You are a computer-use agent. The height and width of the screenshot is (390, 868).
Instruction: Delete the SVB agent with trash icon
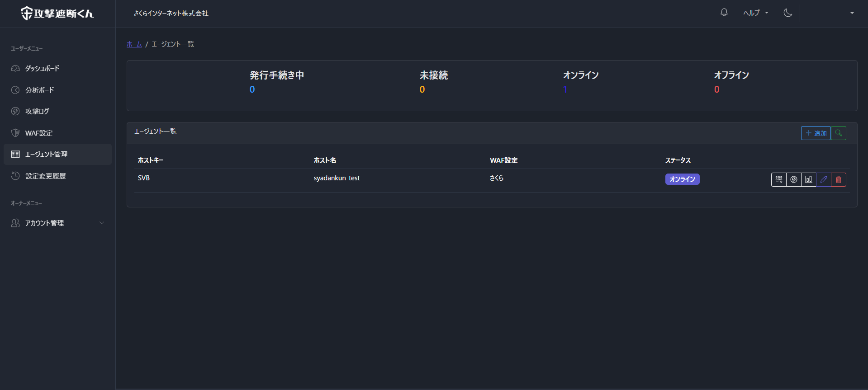coord(838,179)
